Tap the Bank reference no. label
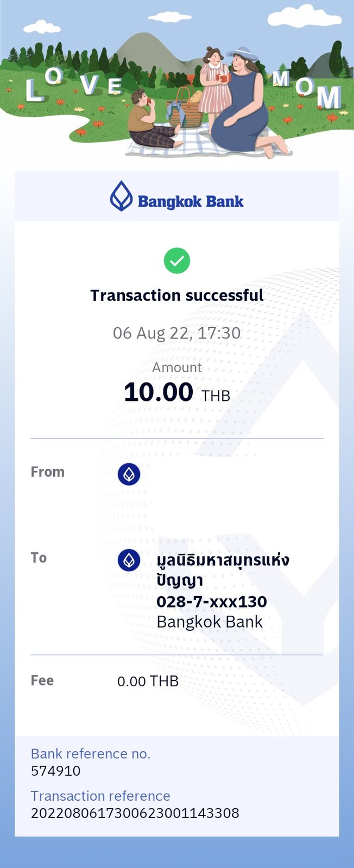 coord(91,754)
